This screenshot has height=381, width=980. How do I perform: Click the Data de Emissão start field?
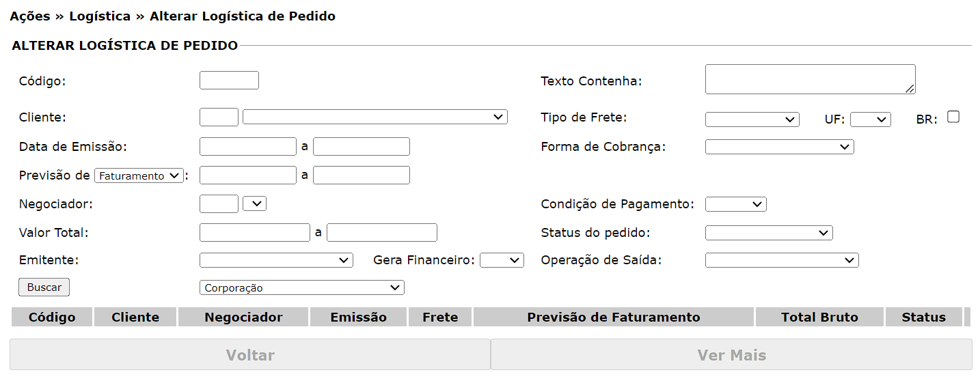tap(248, 147)
